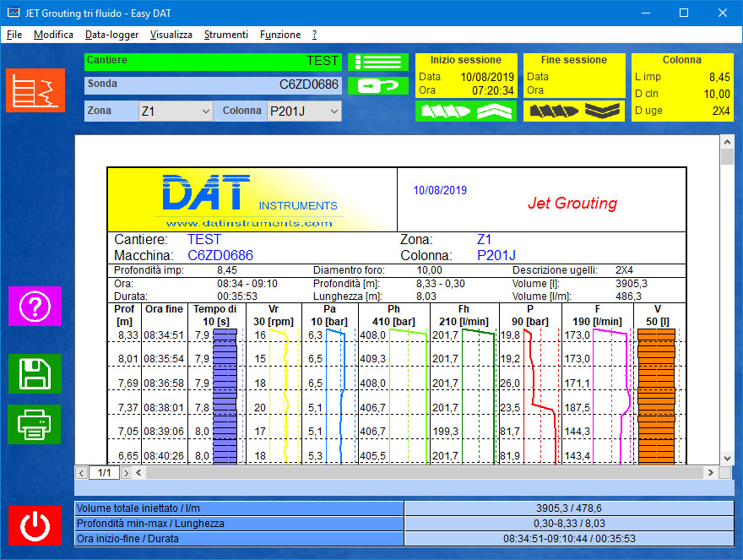Save the session with the floppy disk icon
This screenshot has height=560, width=743.
point(35,374)
